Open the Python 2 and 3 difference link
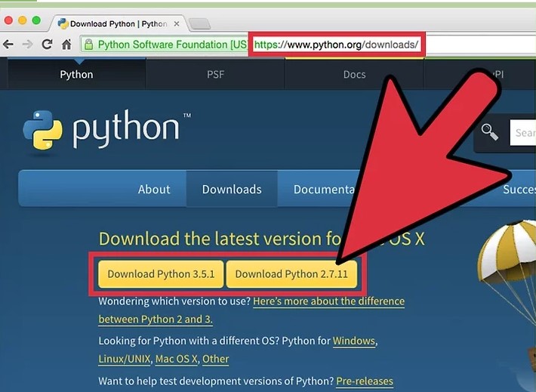 pyautogui.click(x=251, y=310)
